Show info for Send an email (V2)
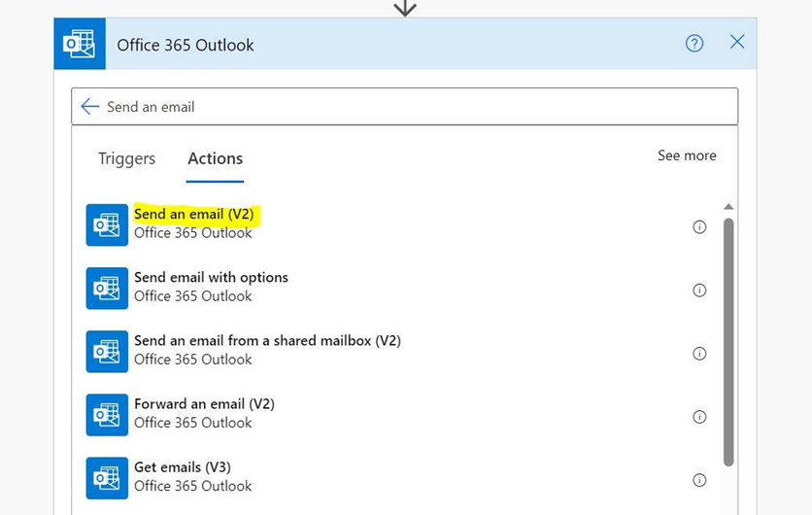Image resolution: width=812 pixels, height=515 pixels. (699, 227)
